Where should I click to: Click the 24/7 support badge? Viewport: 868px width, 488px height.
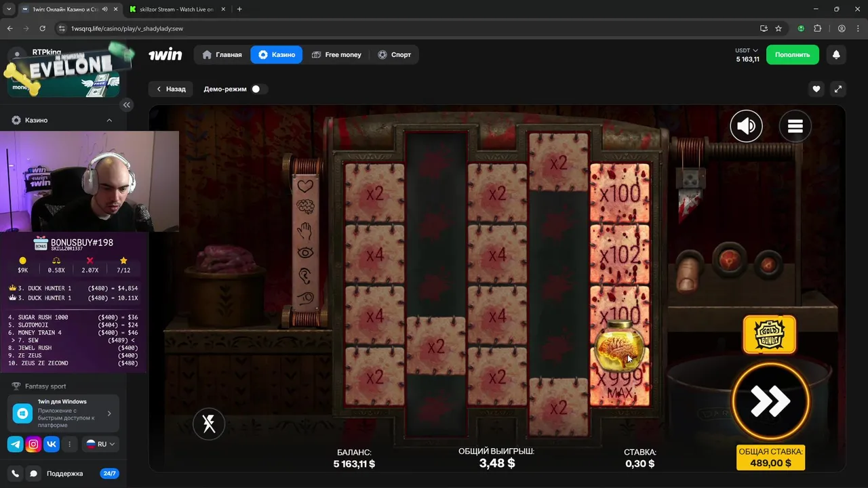(109, 474)
